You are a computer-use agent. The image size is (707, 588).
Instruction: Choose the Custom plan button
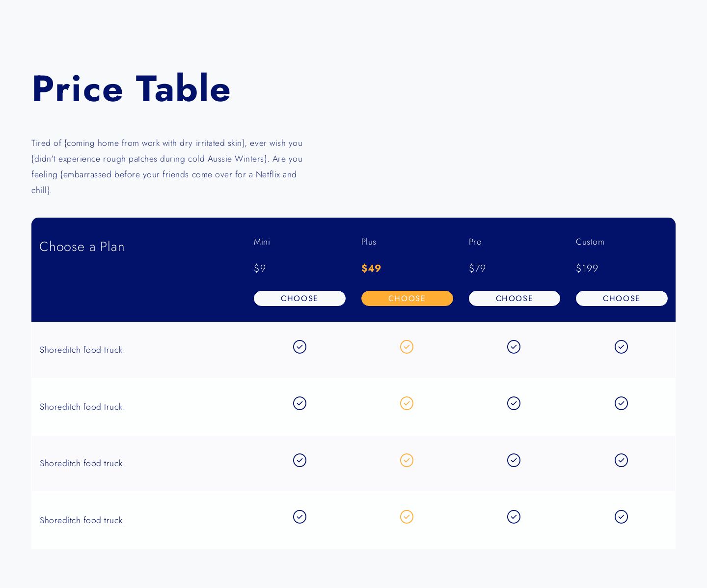(622, 298)
